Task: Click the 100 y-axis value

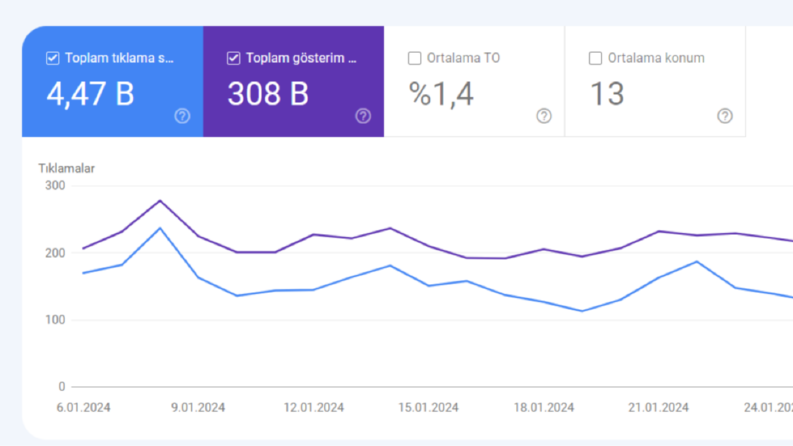Action: point(55,320)
